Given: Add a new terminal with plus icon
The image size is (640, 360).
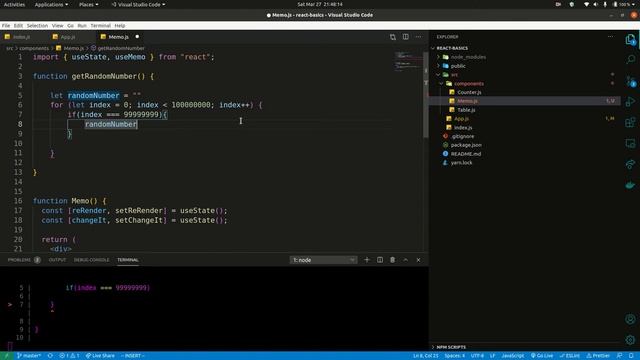Looking at the screenshot, I should coord(367,260).
